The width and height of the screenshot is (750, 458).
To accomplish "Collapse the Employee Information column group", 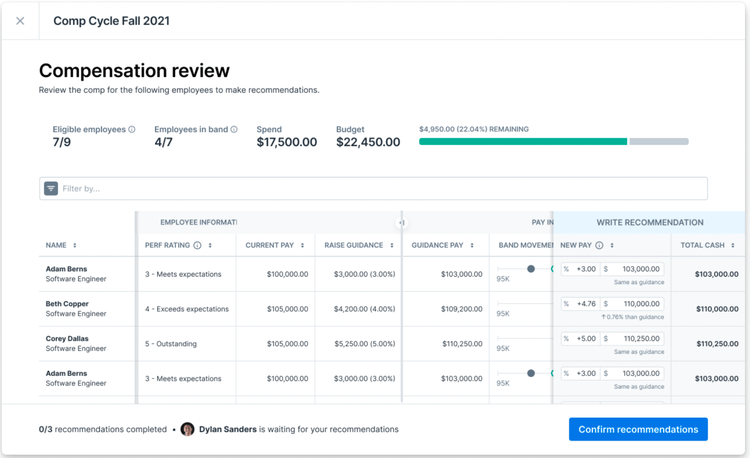I will click(x=402, y=222).
